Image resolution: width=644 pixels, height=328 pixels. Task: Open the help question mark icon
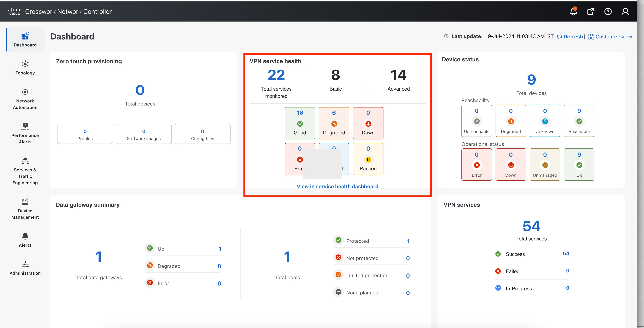coord(608,11)
